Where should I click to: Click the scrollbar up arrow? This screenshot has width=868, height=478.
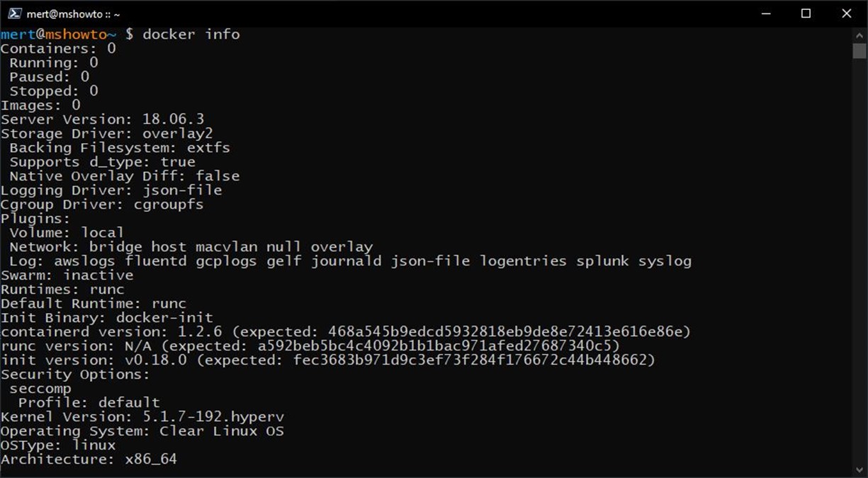[x=859, y=35]
